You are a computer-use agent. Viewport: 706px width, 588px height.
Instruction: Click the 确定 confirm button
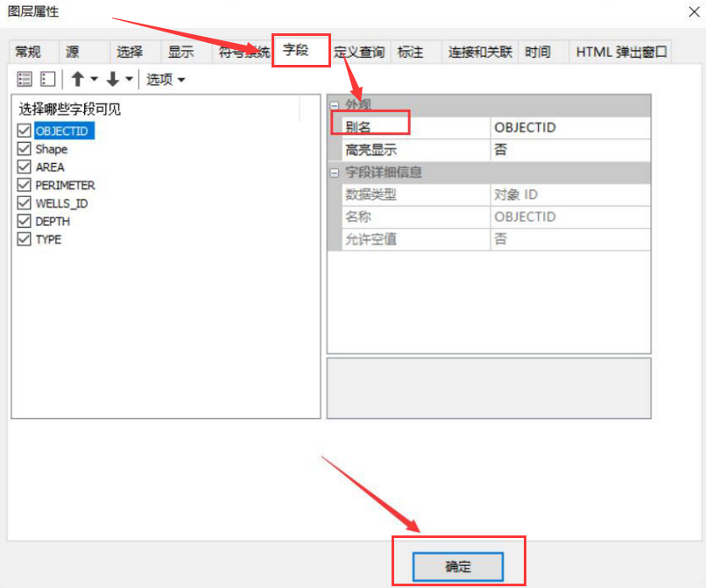[457, 566]
